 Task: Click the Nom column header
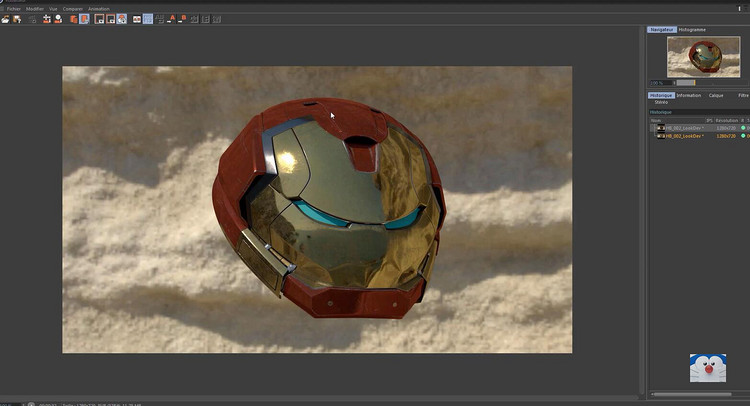pyautogui.click(x=656, y=121)
